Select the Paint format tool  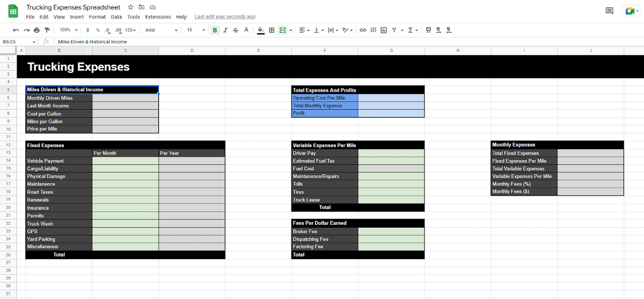point(47,30)
